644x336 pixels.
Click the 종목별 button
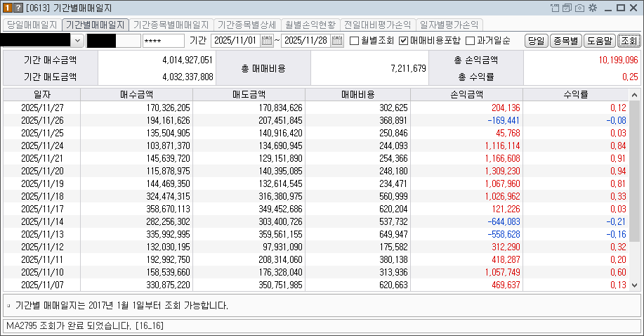[x=565, y=41]
